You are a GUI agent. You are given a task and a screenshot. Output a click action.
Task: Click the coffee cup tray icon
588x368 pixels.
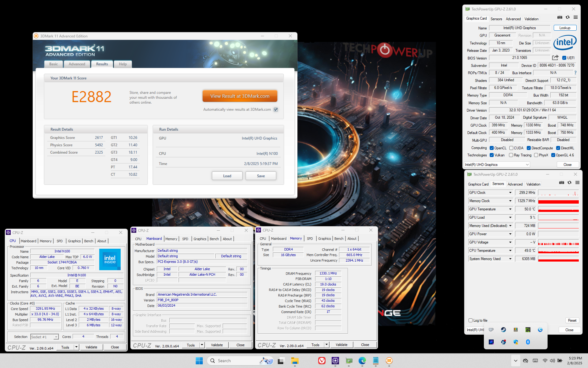[x=491, y=330]
